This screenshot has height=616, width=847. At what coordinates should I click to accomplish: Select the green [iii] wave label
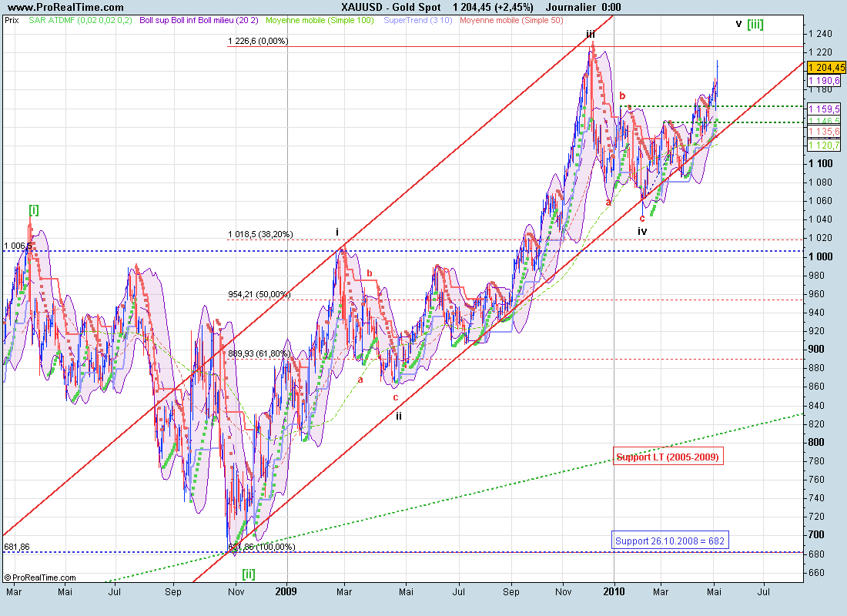pyautogui.click(x=755, y=25)
